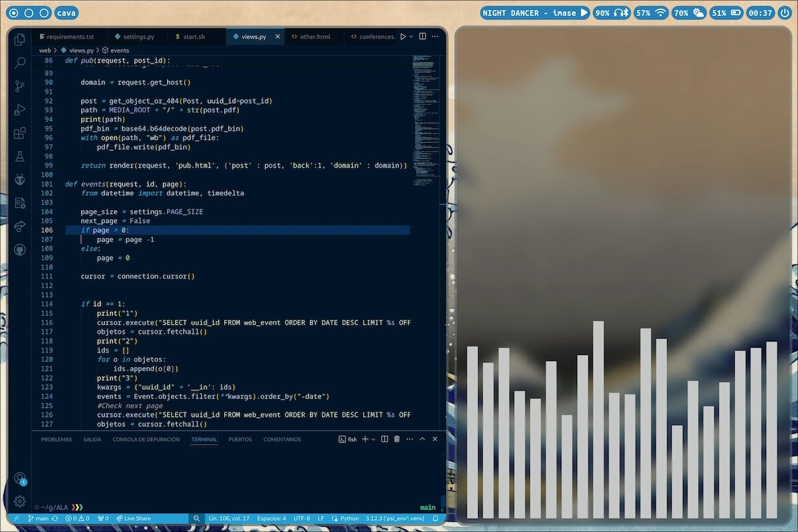The image size is (798, 532).
Task: Toggle maximize panel size chevron
Action: (422, 439)
